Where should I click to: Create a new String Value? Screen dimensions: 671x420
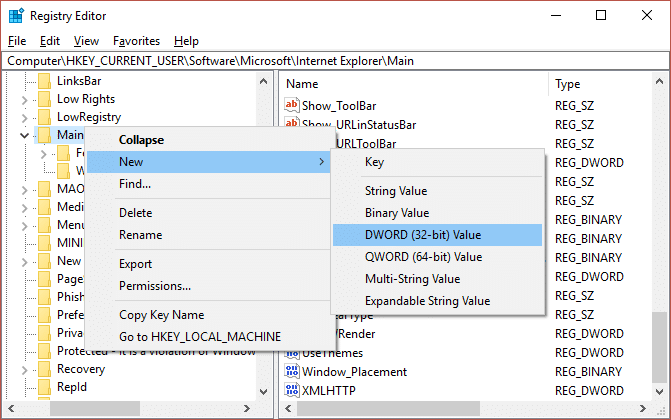pos(437,191)
